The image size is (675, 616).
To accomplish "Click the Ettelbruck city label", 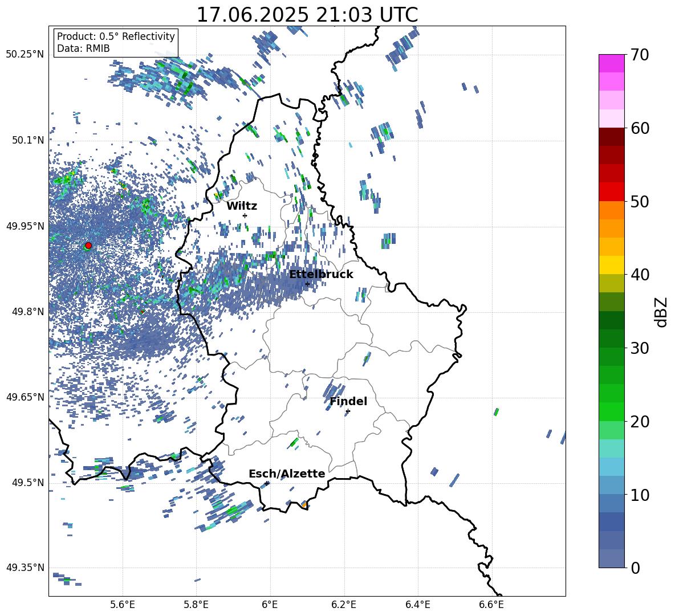I will [x=321, y=275].
